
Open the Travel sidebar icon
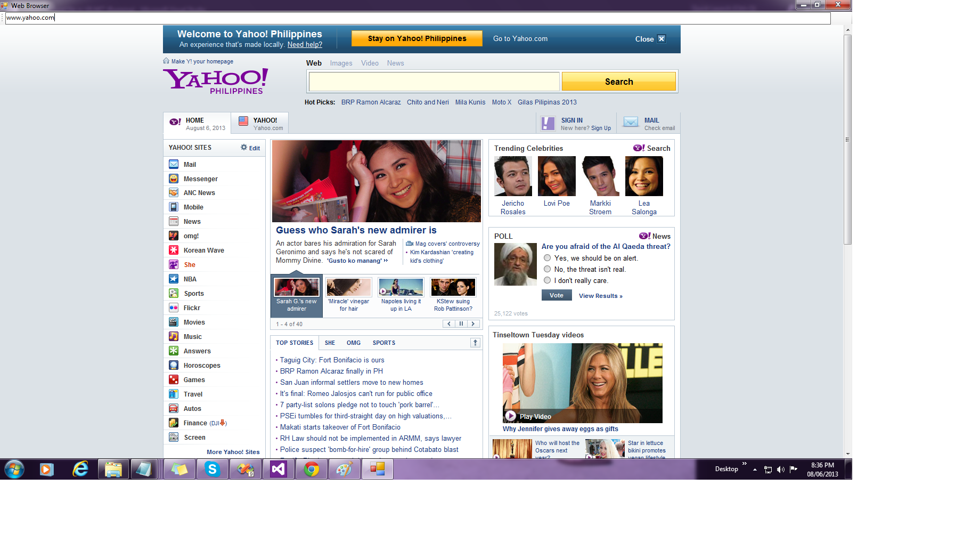[174, 394]
